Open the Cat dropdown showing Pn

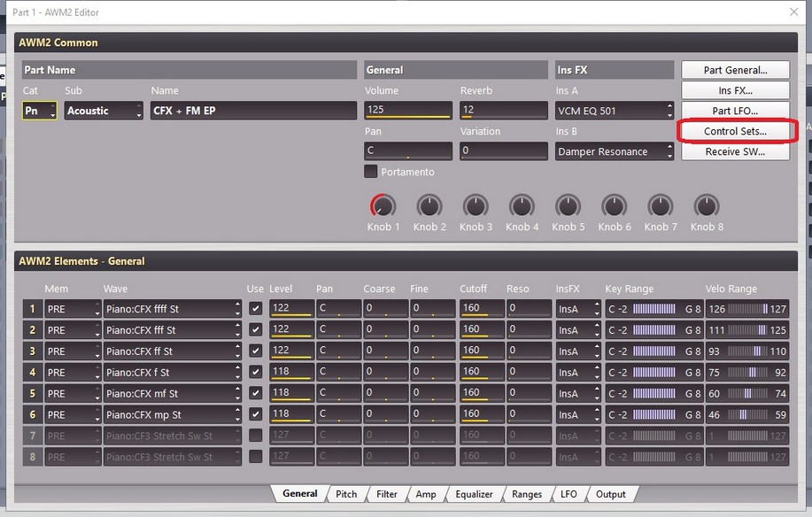tap(39, 111)
